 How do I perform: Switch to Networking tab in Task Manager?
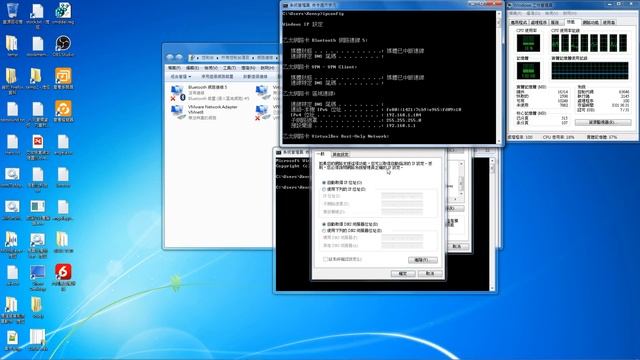click(590, 22)
